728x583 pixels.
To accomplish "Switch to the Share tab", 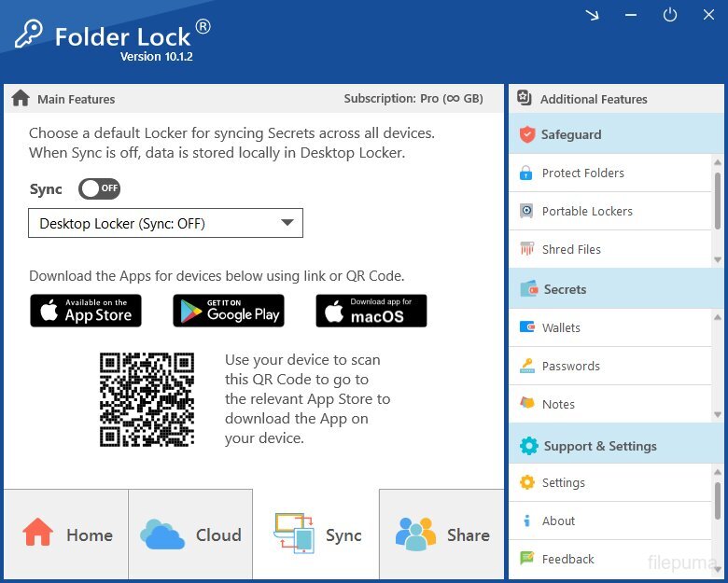I will coord(441,534).
